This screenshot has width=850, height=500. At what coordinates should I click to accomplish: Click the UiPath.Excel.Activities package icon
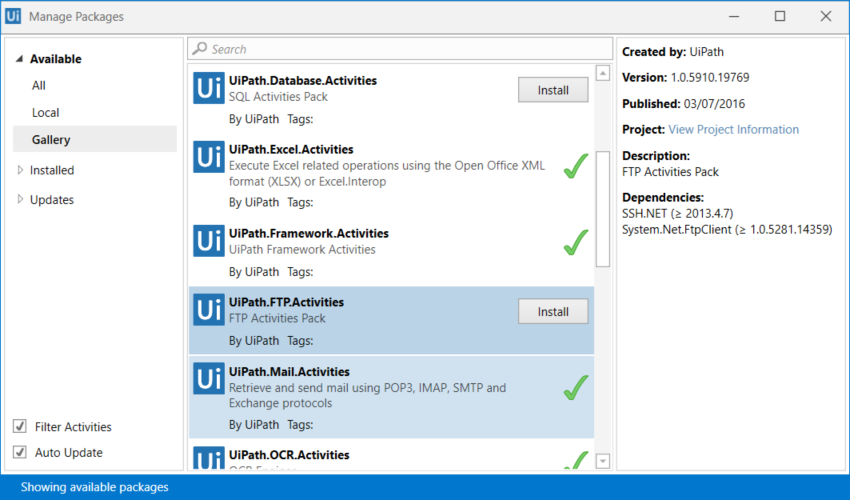pos(209,157)
